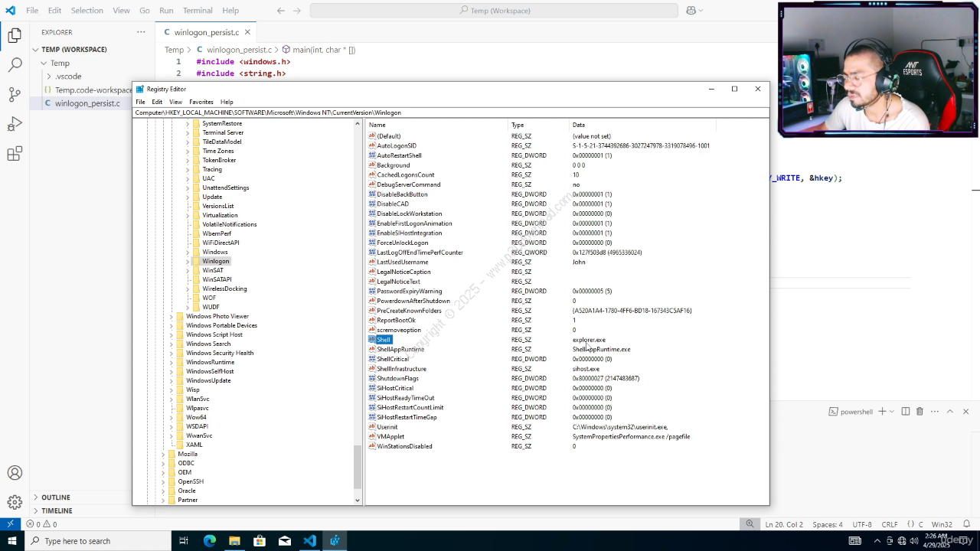Screen dimensions: 980x551
Task: Open Source Control view in VS Code
Action: [x=15, y=95]
